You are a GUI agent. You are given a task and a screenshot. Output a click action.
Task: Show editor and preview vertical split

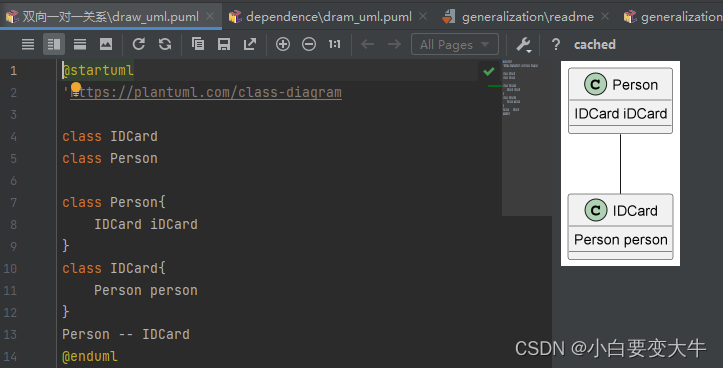tap(80, 44)
